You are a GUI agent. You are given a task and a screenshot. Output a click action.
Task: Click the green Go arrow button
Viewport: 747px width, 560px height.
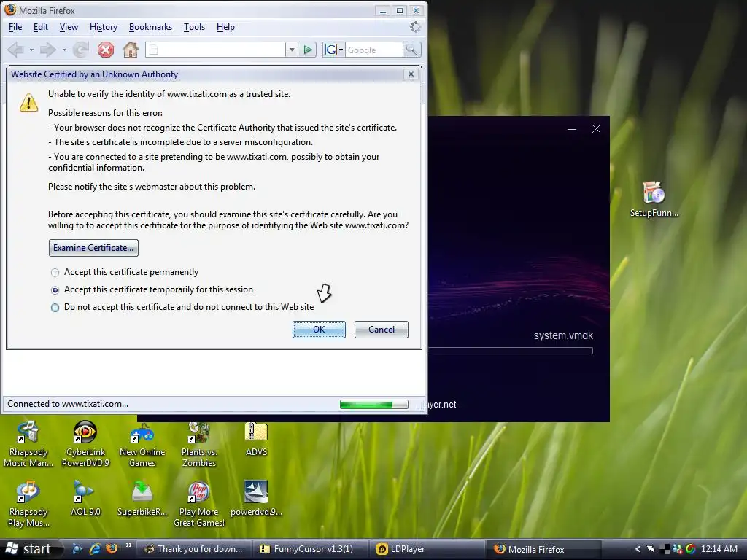pyautogui.click(x=308, y=50)
